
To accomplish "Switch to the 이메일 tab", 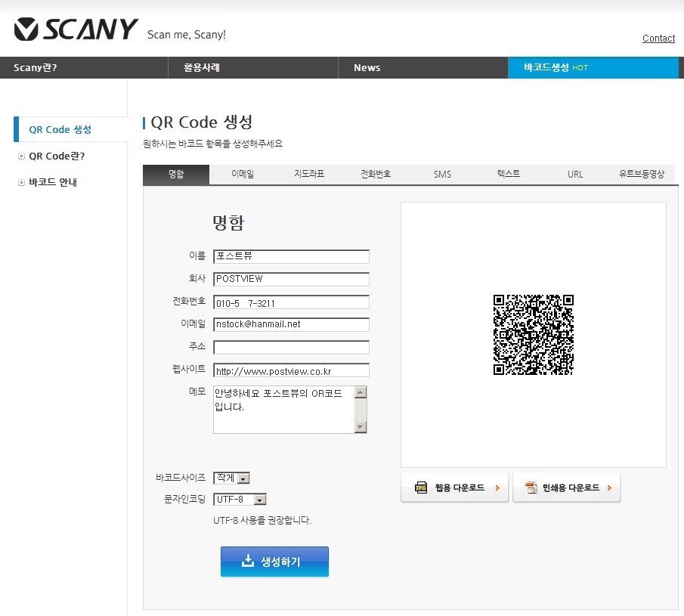I will click(x=243, y=175).
